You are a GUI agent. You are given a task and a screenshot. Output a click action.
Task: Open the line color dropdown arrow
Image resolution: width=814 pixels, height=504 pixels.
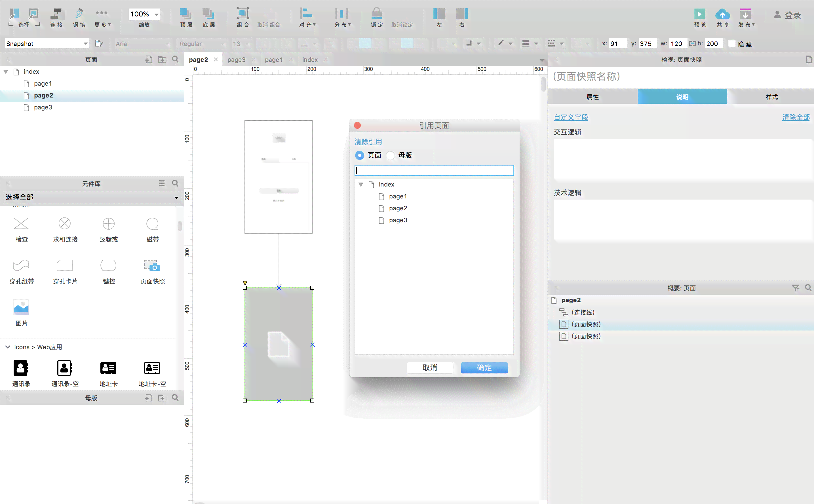[510, 44]
